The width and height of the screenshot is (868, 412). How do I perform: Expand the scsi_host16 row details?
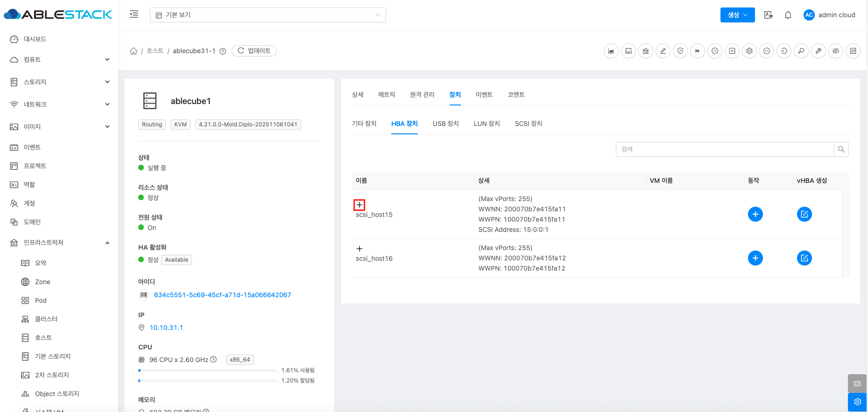pos(359,249)
